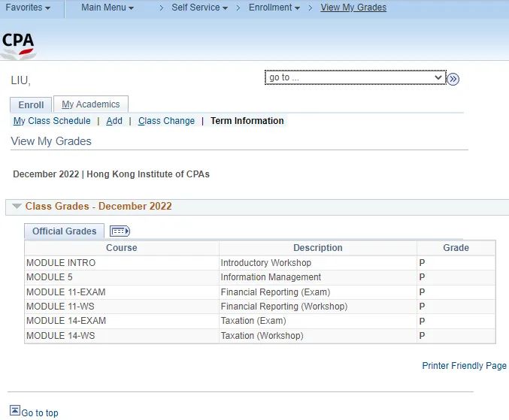Click Taxation (Workshop) description
Viewport: 509px width, 420px height.
(262, 336)
